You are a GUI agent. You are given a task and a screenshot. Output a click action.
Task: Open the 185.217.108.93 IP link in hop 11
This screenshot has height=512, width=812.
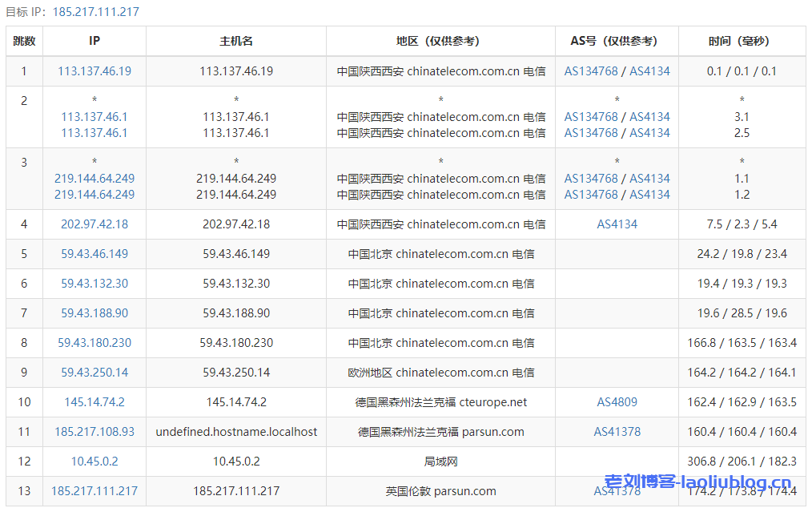pyautogui.click(x=94, y=432)
